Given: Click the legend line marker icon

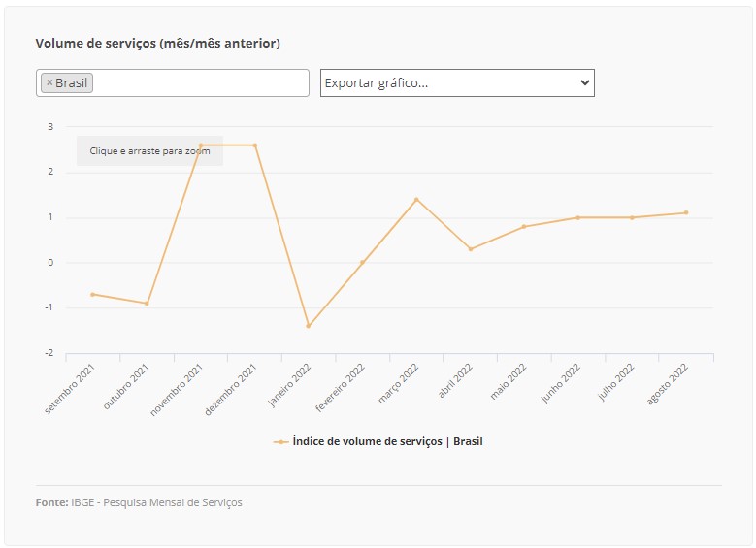Looking at the screenshot, I should point(280,441).
